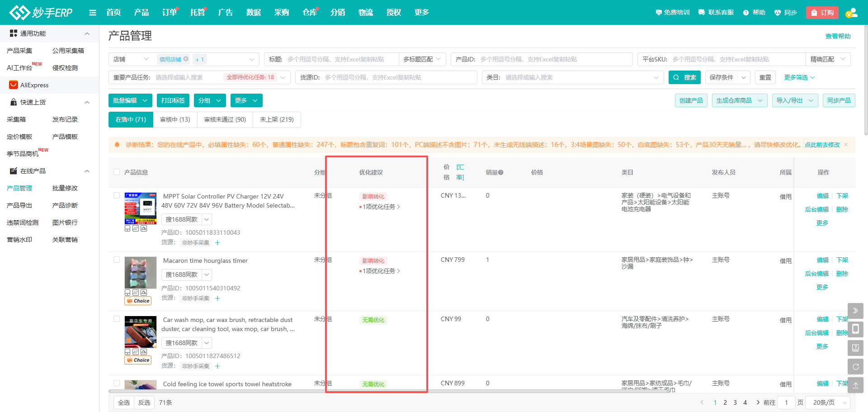
Task: Click the sales volume help question icon
Action: click(501, 173)
